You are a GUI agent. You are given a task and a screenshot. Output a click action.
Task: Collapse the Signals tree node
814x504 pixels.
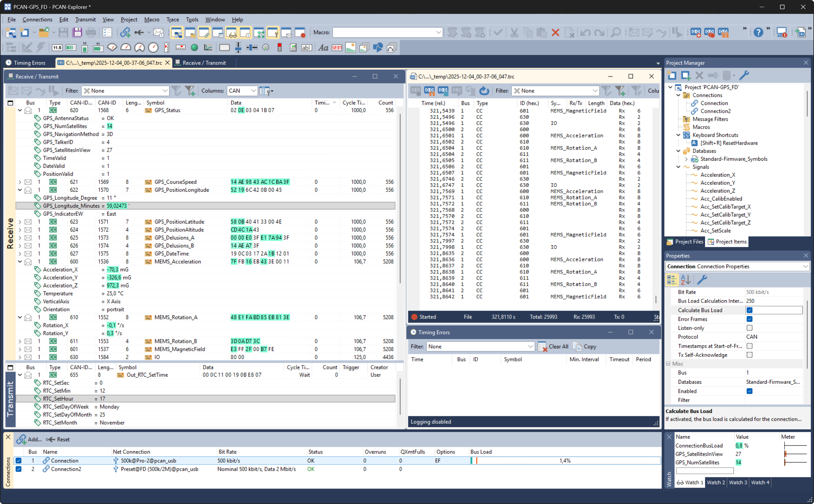point(678,167)
